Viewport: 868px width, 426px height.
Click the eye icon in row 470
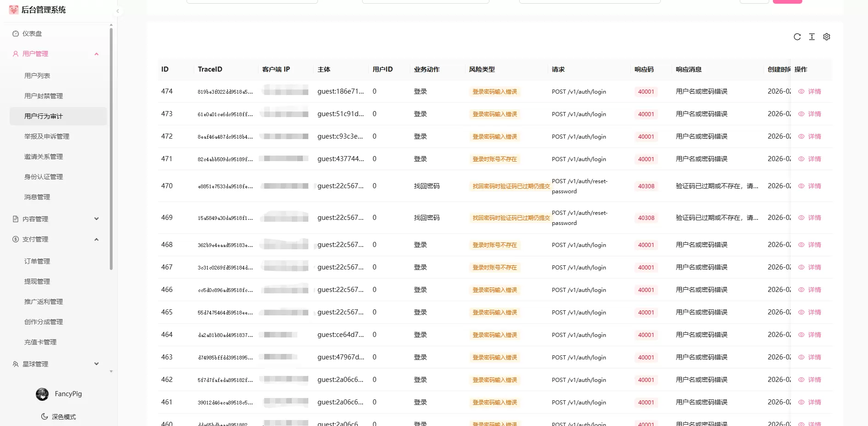pos(801,186)
